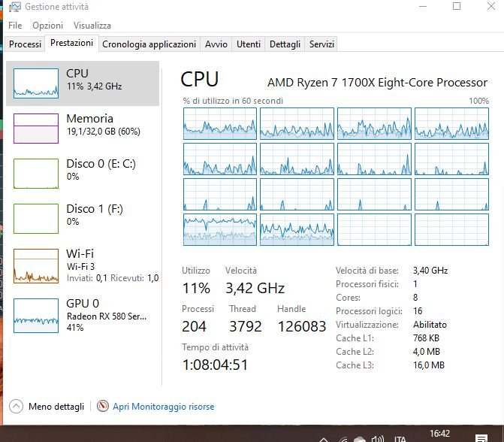The image size is (504, 442).
Task: Click the CPU mini graph thumbnail in sidebar
Action: click(x=36, y=83)
